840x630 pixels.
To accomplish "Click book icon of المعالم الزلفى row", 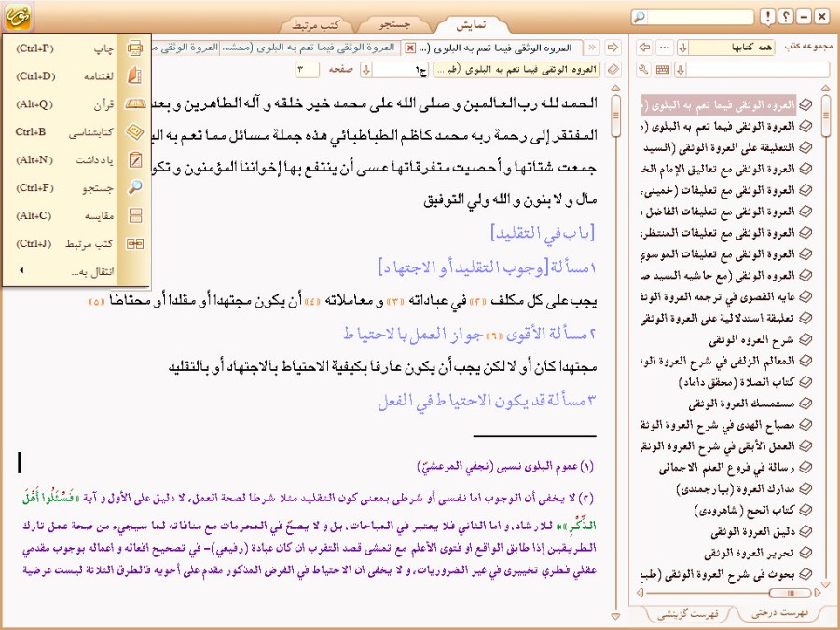I will [806, 361].
